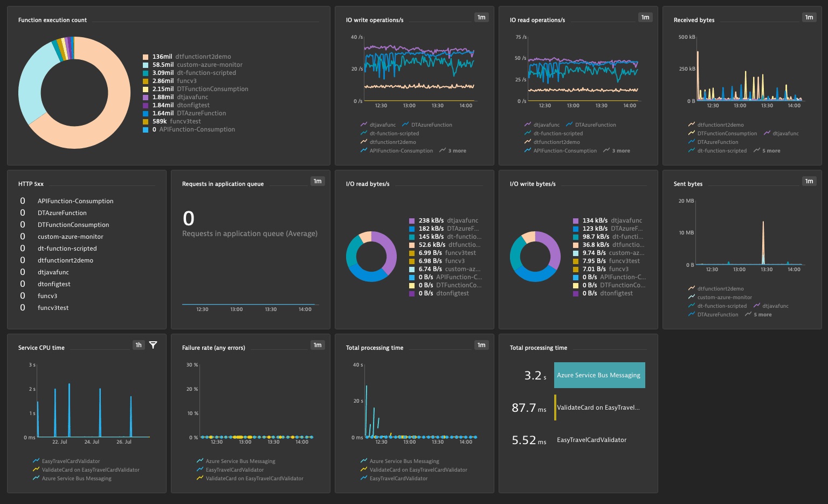Click '589k funcv3test' legend entry
Viewport: 828px width, 504px height.
(172, 121)
